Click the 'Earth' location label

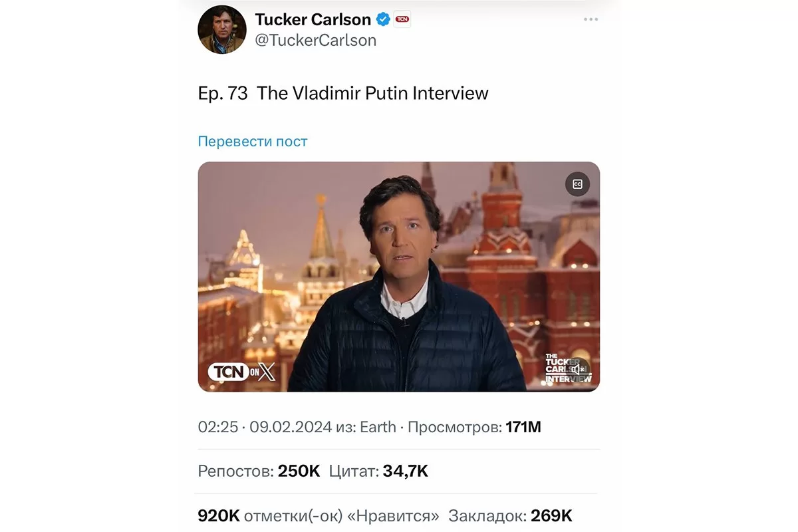point(378,427)
